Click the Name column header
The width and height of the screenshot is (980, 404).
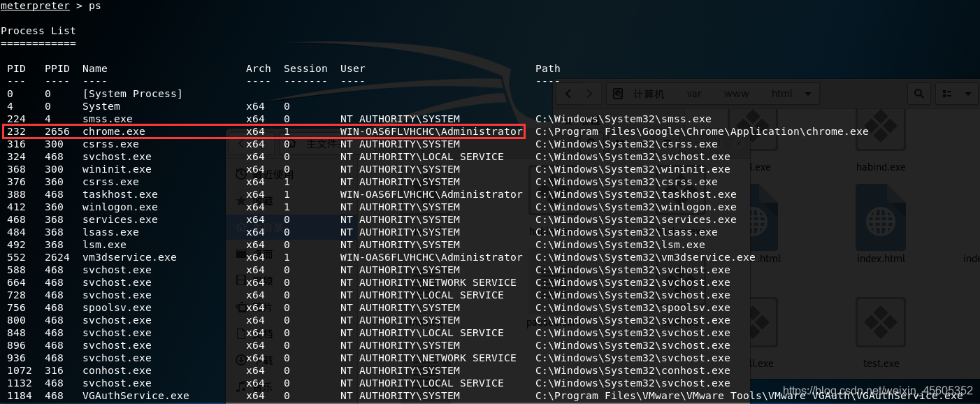coord(95,68)
